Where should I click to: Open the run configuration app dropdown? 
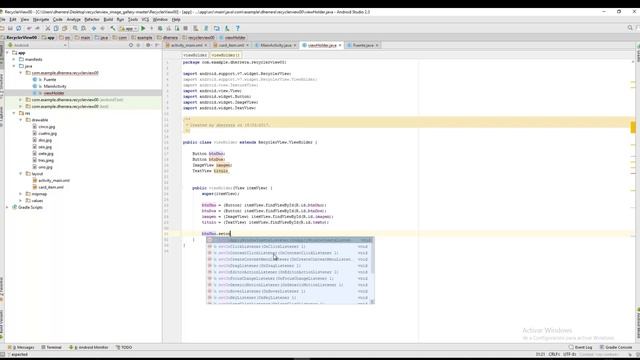pyautogui.click(x=128, y=28)
